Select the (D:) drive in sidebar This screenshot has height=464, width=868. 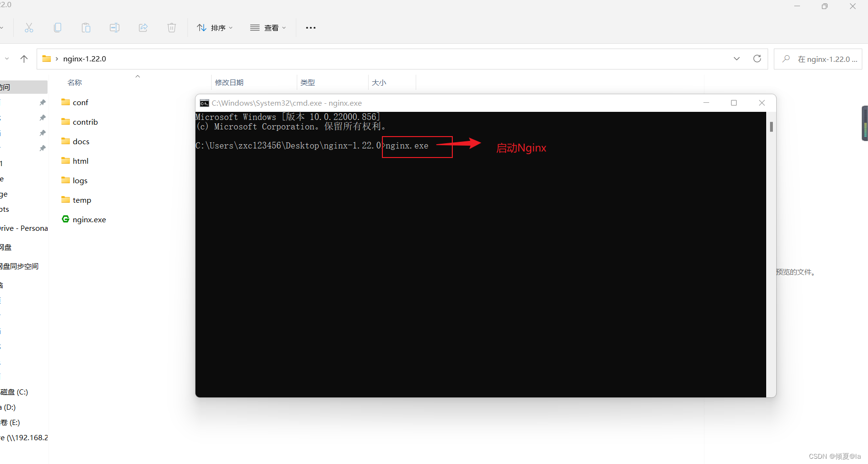(9, 407)
